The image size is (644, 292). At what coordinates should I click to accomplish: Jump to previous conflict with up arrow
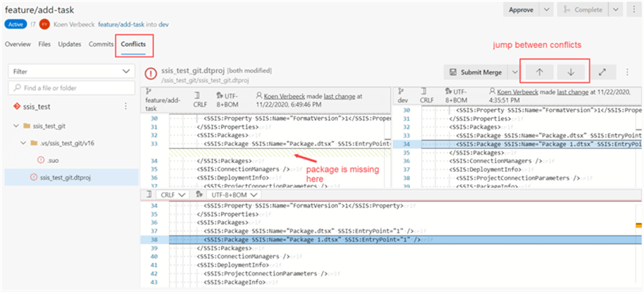coord(540,72)
